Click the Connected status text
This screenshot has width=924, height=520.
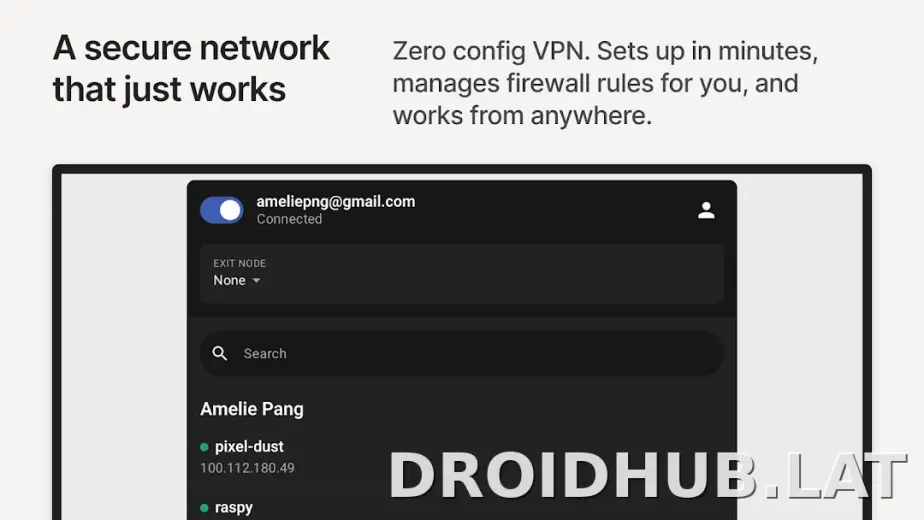coord(289,219)
